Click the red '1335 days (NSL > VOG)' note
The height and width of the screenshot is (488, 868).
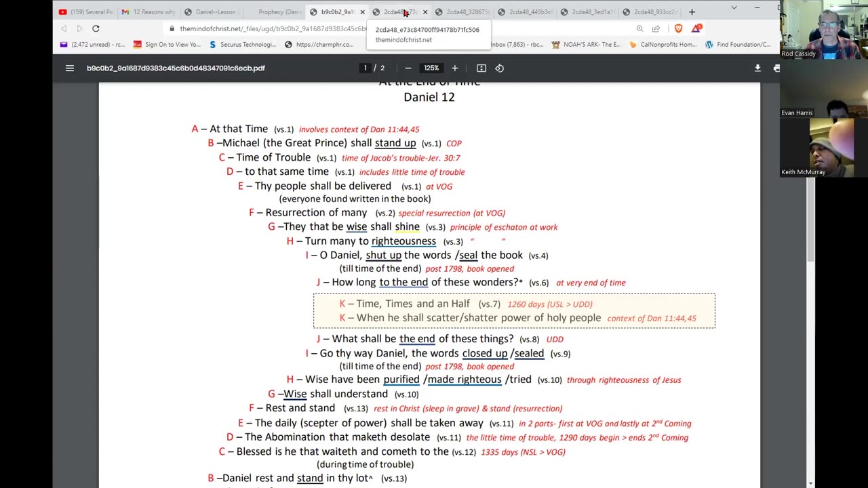coord(523,452)
